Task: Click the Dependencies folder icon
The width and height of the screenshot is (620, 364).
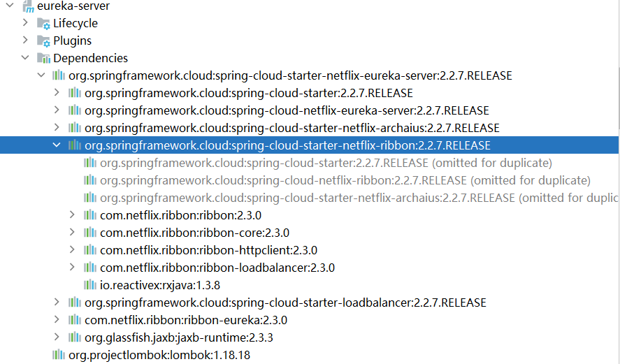Action: [44, 59]
